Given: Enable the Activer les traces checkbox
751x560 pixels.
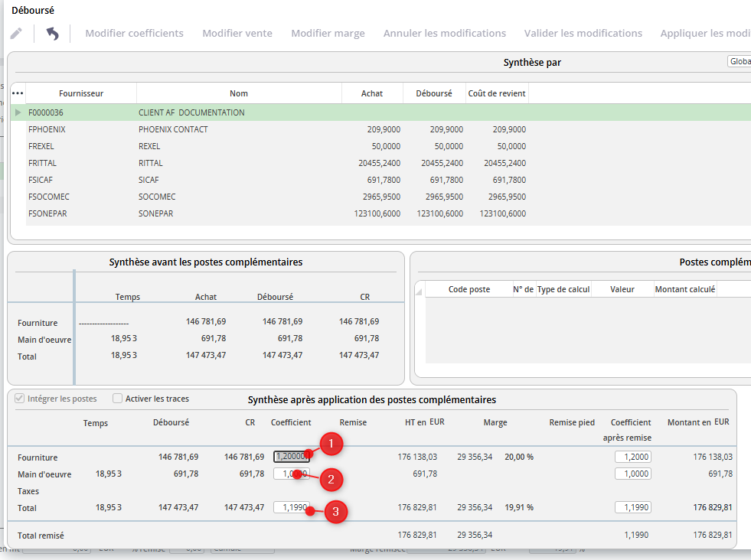Looking at the screenshot, I should (117, 399).
